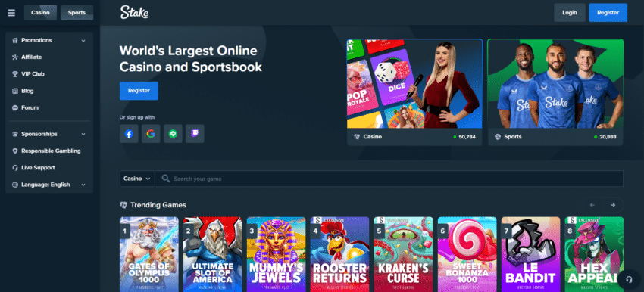Open the floating support headset button
Image resolution: width=644 pixels, height=292 pixels.
coord(628,279)
